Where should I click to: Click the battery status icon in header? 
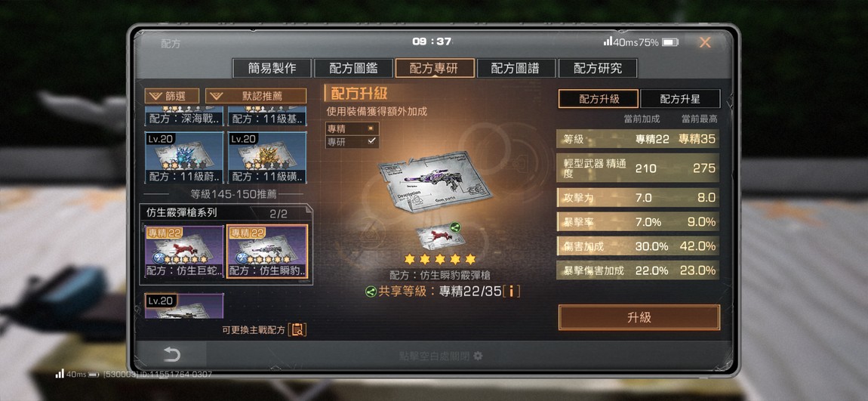coord(669,42)
